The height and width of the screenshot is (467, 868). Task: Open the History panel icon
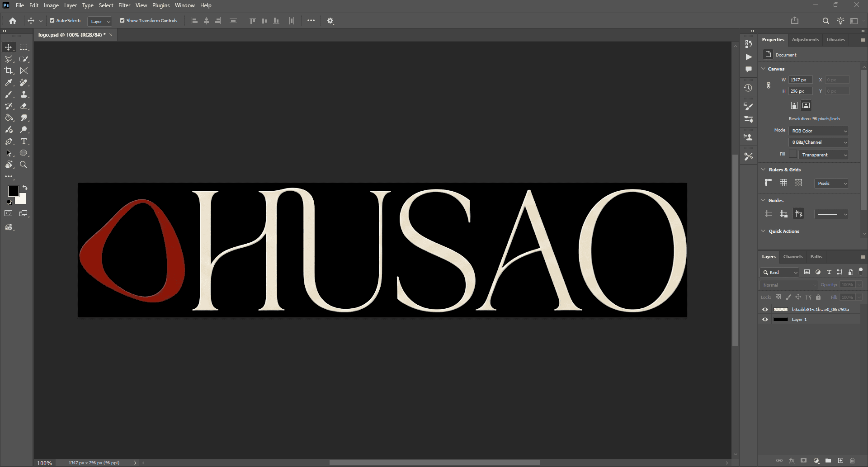(748, 88)
